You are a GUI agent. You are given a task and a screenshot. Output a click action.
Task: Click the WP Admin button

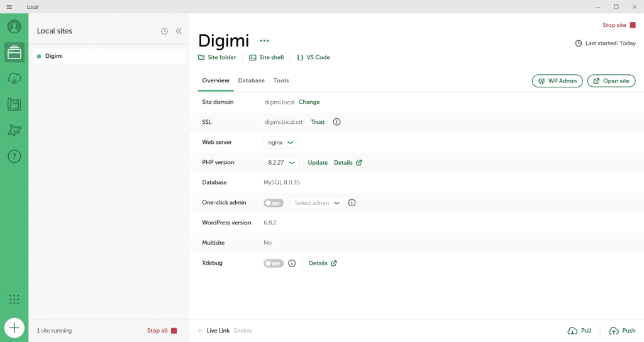[x=557, y=81]
